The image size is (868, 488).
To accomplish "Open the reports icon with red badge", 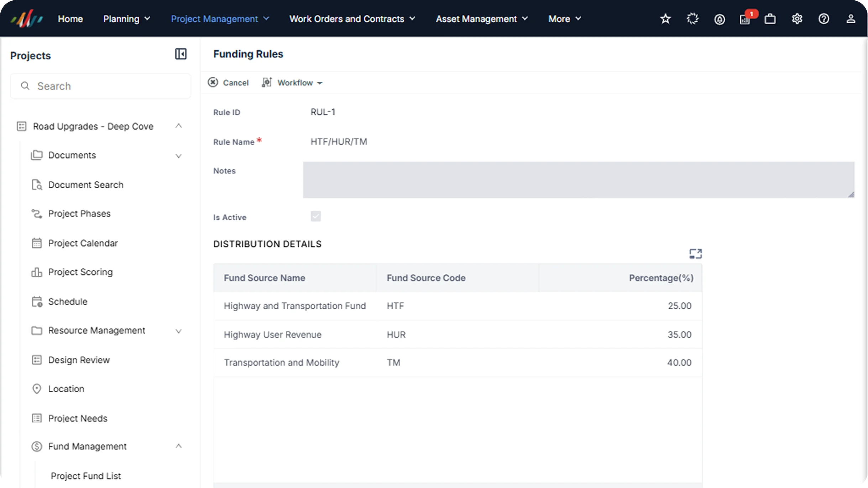I will (746, 19).
